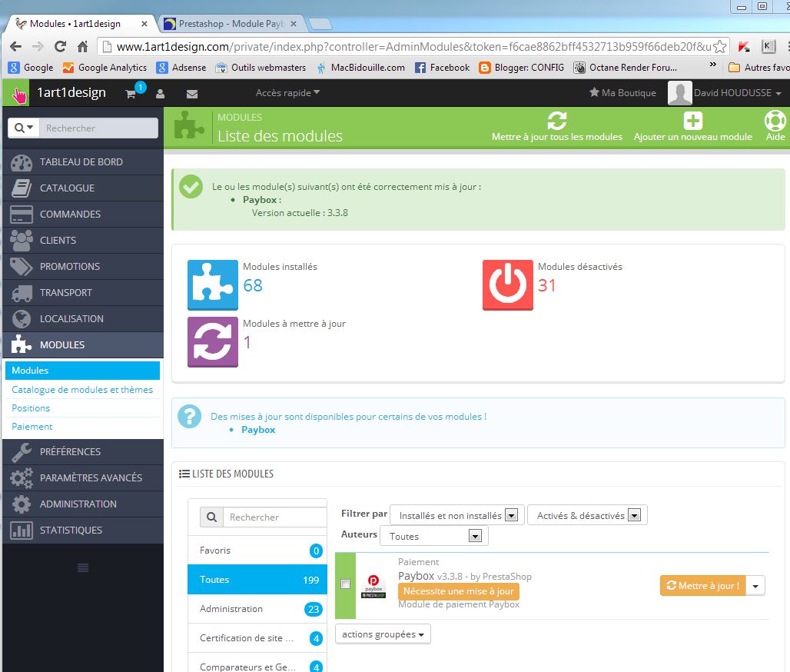Open the Blogger: CONFIG bookmark
This screenshot has width=790, height=672.
pyautogui.click(x=522, y=68)
